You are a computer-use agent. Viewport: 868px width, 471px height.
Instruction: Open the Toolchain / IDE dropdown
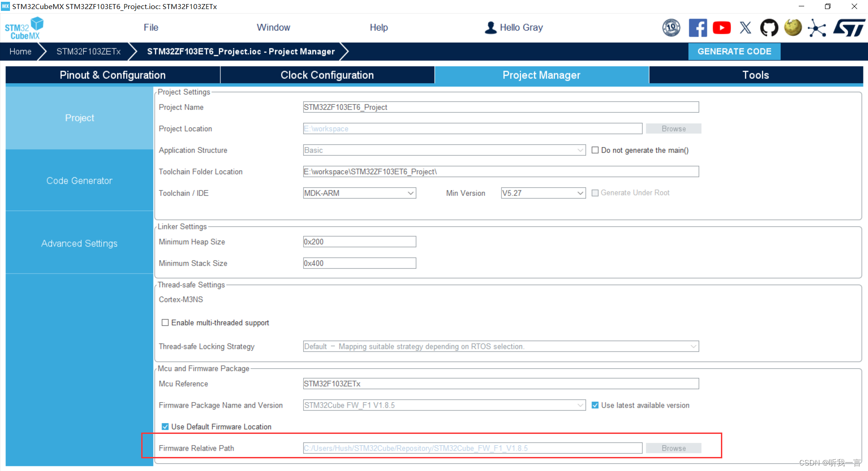tap(360, 193)
